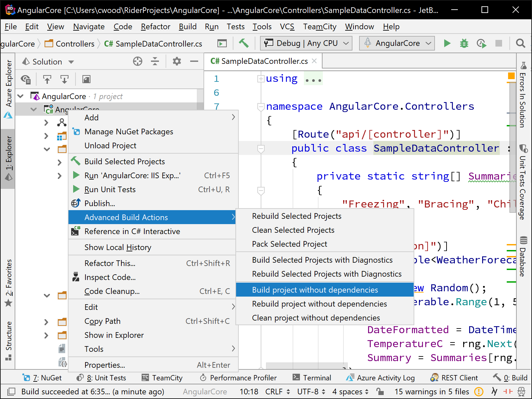The image size is (532, 399).
Task: Click the Controllers breadcrumb
Action: click(70, 44)
